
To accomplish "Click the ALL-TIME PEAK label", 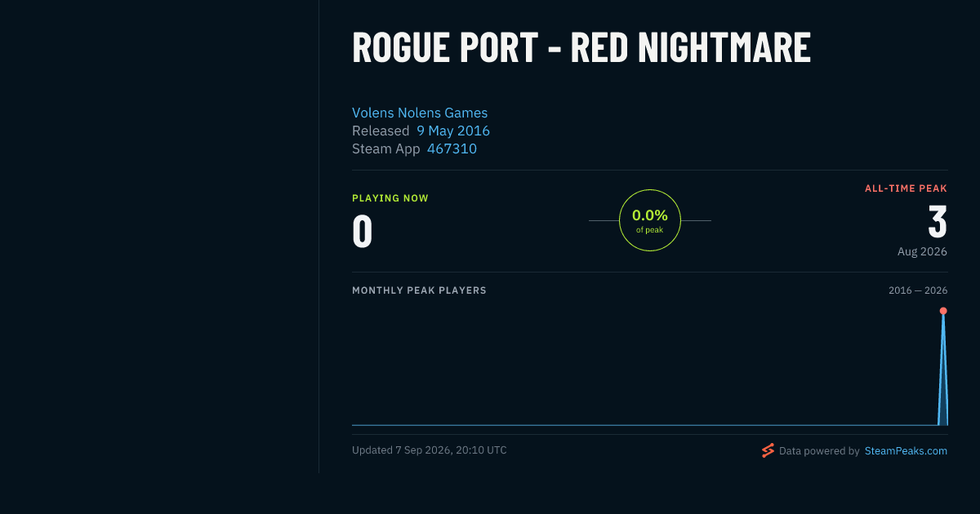I will pyautogui.click(x=906, y=188).
